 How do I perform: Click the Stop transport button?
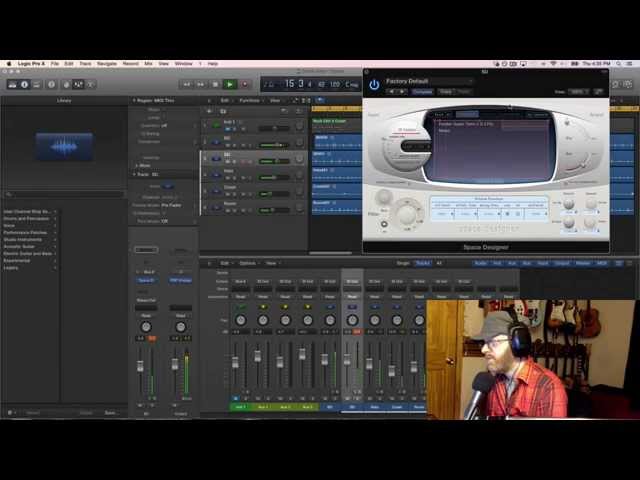215,84
